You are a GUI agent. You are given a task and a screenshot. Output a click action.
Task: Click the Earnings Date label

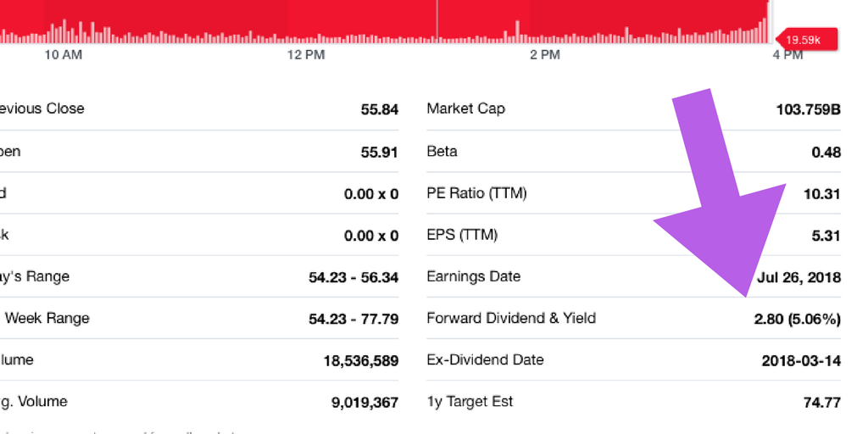(473, 276)
